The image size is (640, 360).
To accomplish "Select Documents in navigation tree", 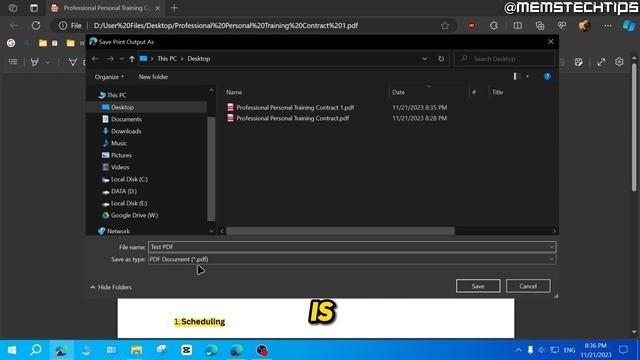I will click(122, 119).
